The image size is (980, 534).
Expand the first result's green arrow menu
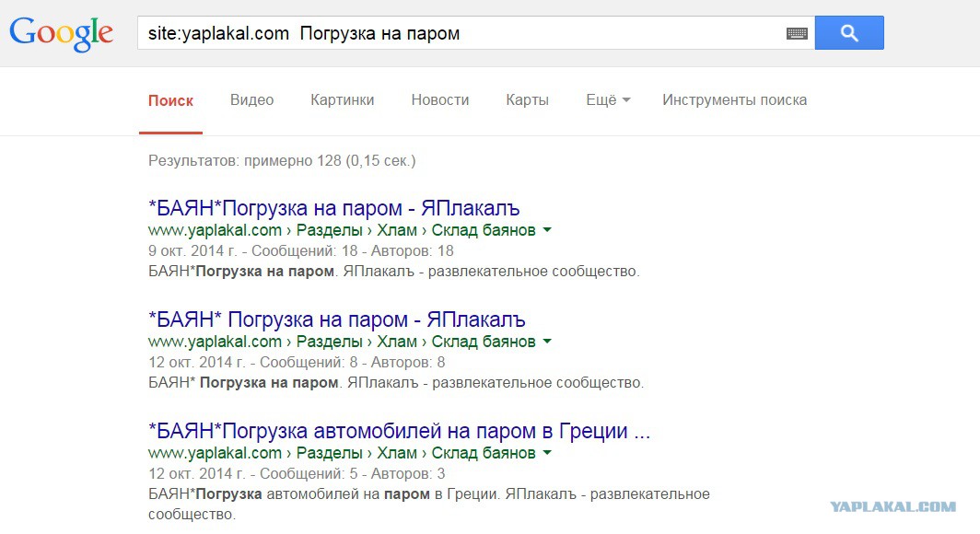click(x=547, y=230)
